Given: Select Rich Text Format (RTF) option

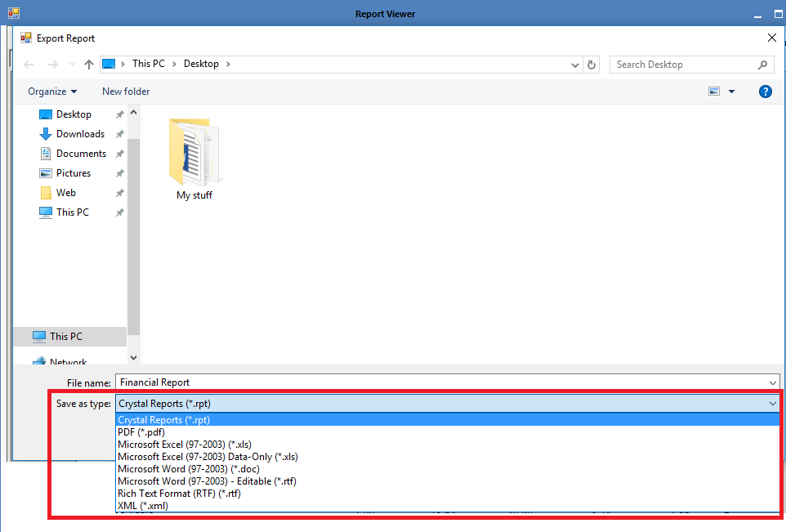Looking at the screenshot, I should (x=179, y=494).
